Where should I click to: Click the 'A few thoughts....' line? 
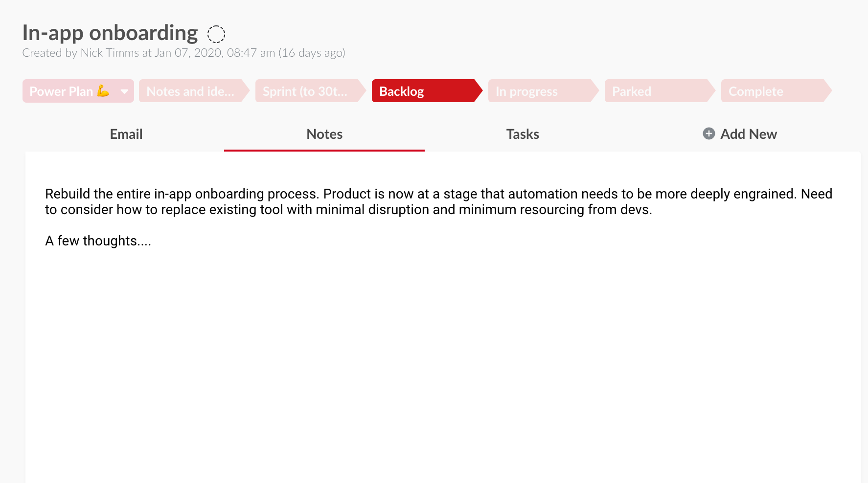point(98,241)
